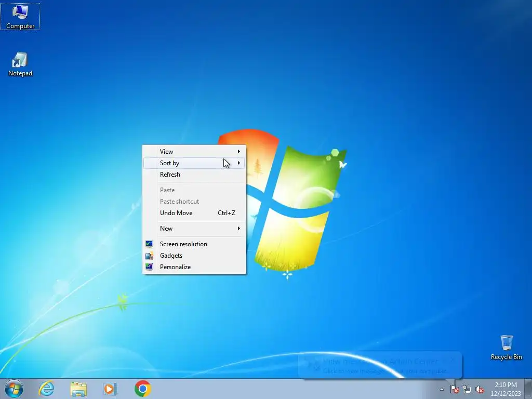The width and height of the screenshot is (532, 399).
Task: Choose Gadgets in the context menu
Action: (194, 256)
